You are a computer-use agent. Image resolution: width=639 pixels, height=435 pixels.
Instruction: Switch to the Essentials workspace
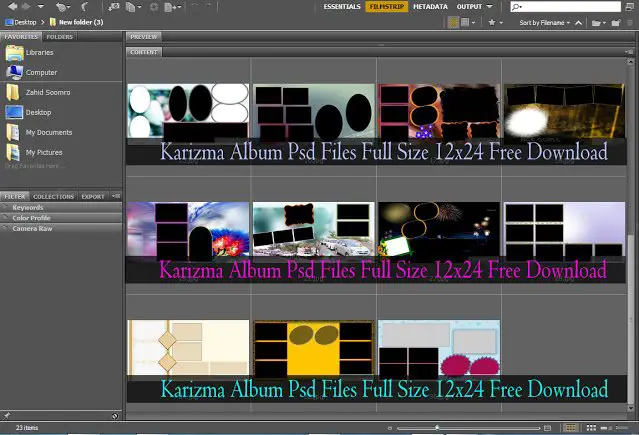tap(342, 7)
